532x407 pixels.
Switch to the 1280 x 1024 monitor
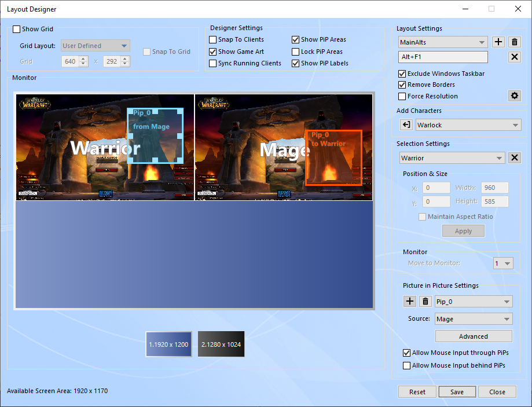coord(221,344)
